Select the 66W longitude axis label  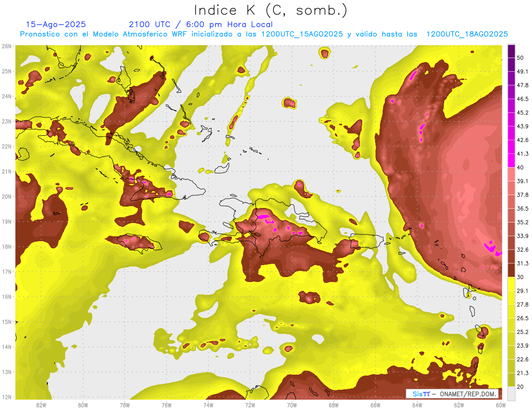(x=376, y=405)
